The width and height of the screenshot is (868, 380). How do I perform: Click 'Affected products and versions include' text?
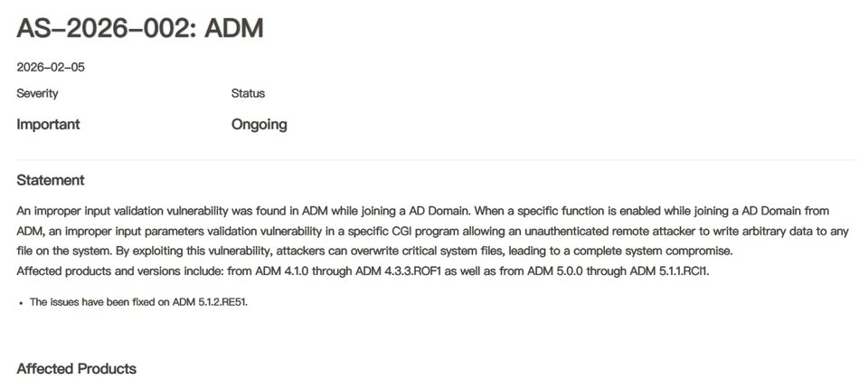[x=115, y=271]
